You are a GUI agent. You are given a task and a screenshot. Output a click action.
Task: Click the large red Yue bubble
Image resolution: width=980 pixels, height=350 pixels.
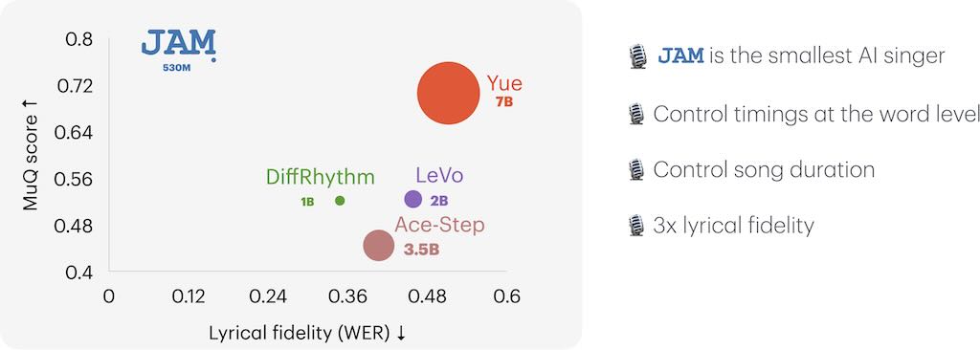(448, 93)
